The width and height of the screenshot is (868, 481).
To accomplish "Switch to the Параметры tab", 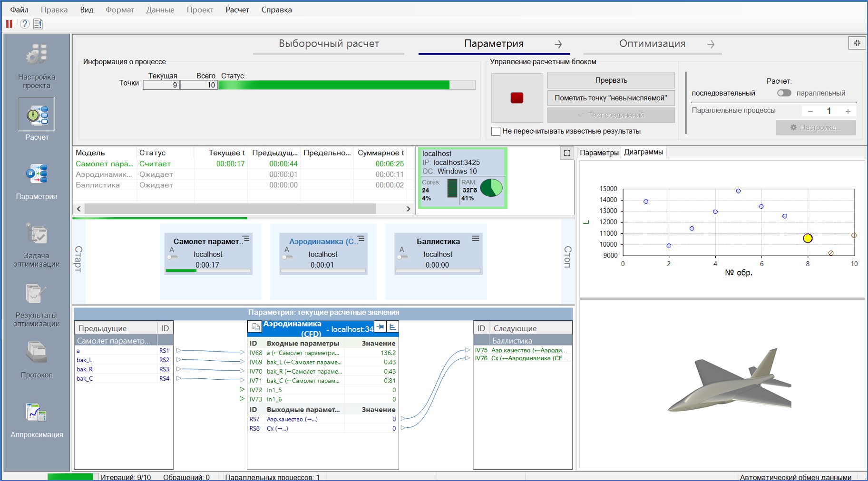I will coord(599,153).
